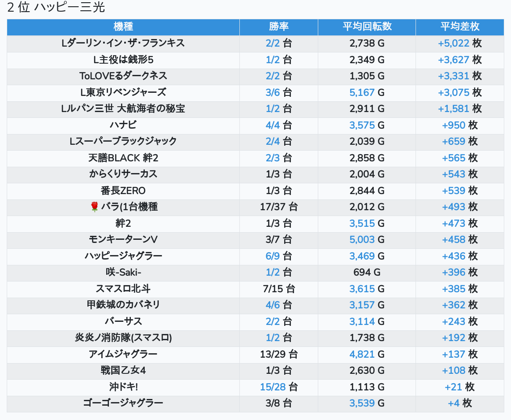Click the rose icon beside バラ(1台機種
Screen dimensions: 511x420
click(x=94, y=207)
